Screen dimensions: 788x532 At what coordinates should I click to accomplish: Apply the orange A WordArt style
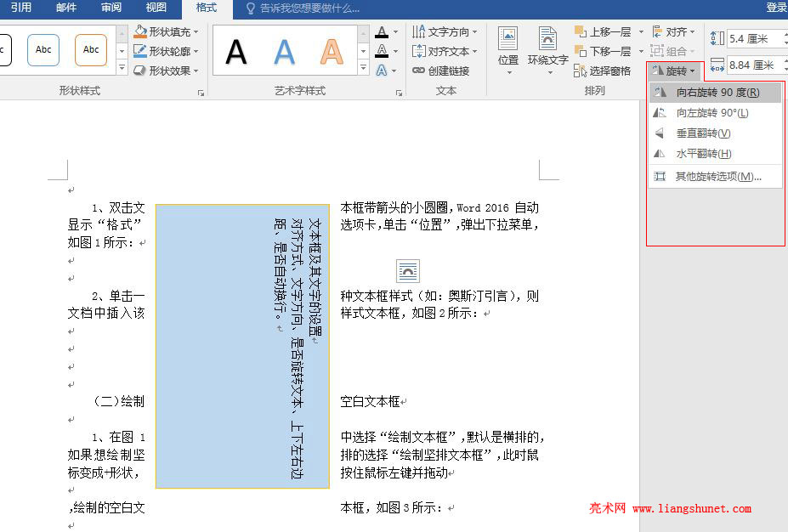click(332, 51)
